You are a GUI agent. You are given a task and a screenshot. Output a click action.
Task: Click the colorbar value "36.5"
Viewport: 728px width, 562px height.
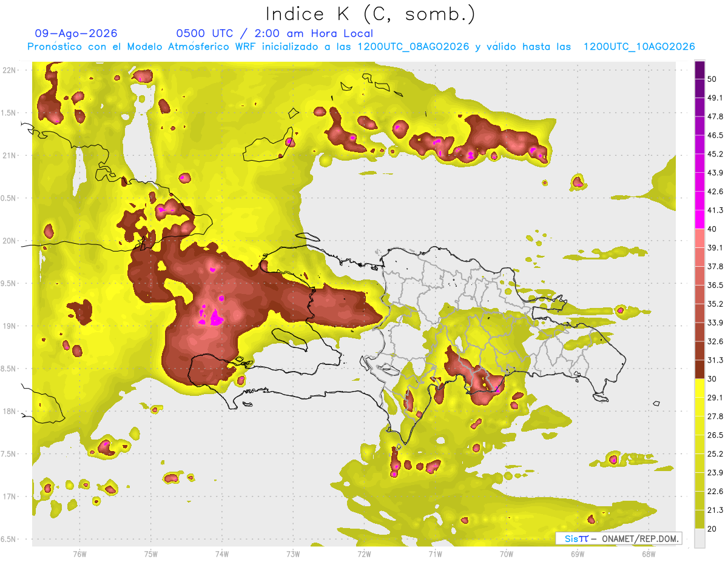tap(715, 285)
